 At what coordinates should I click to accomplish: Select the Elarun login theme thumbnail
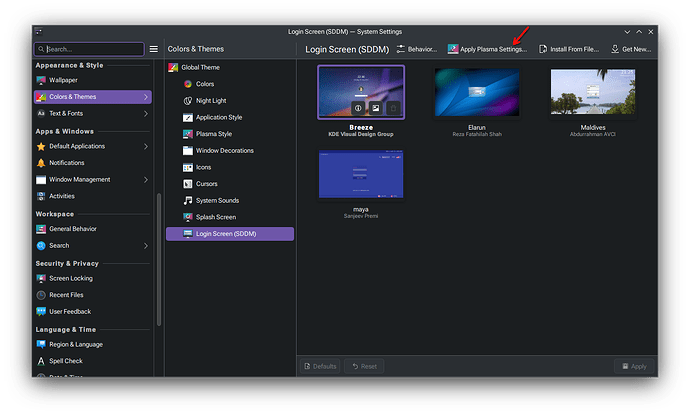pyautogui.click(x=477, y=92)
